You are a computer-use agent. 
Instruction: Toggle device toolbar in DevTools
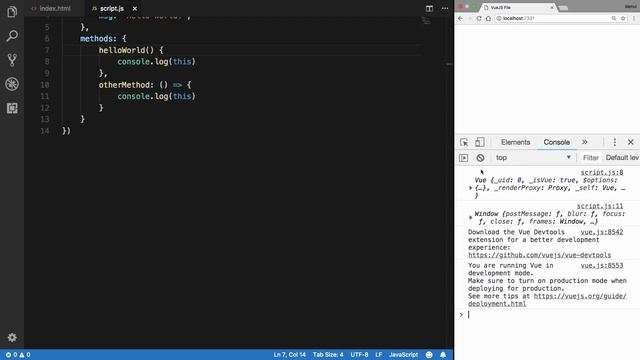coord(480,142)
